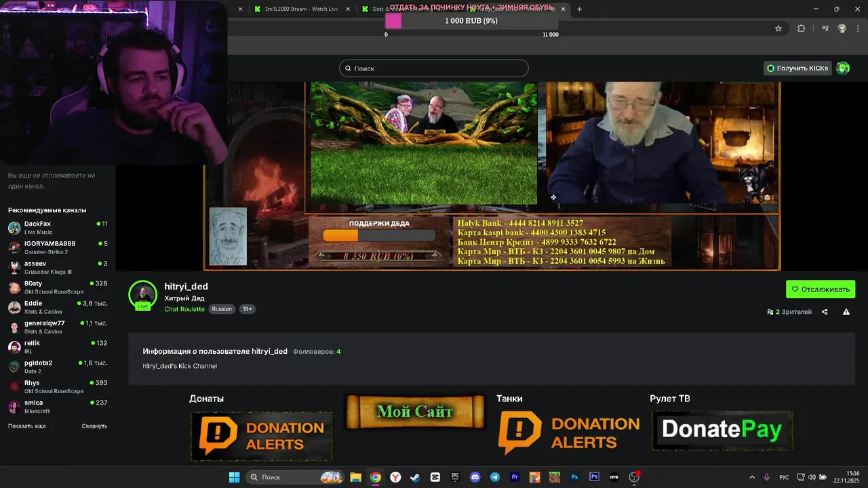
Task: Follow the channel with Отслеживать button
Action: pos(821,289)
